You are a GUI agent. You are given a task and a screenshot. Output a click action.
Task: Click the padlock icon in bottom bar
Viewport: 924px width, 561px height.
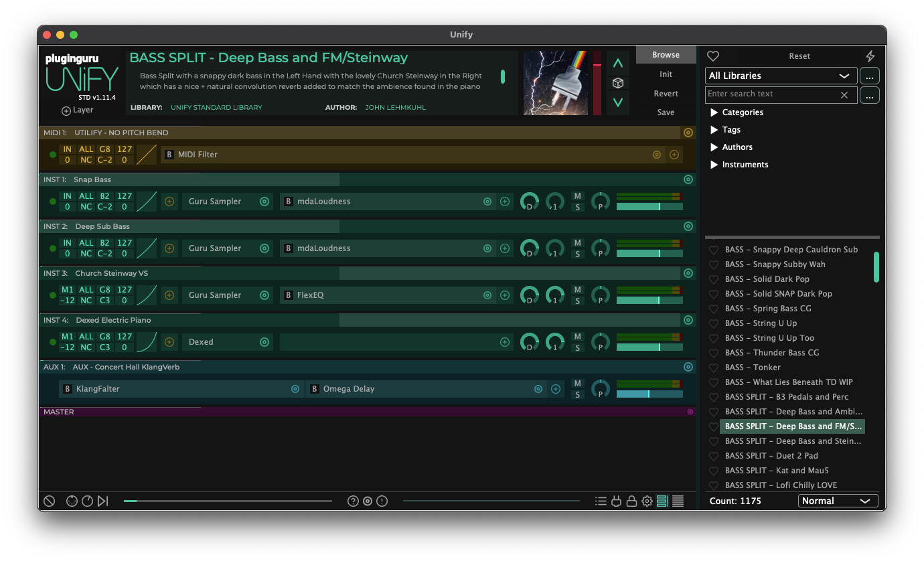coord(631,501)
